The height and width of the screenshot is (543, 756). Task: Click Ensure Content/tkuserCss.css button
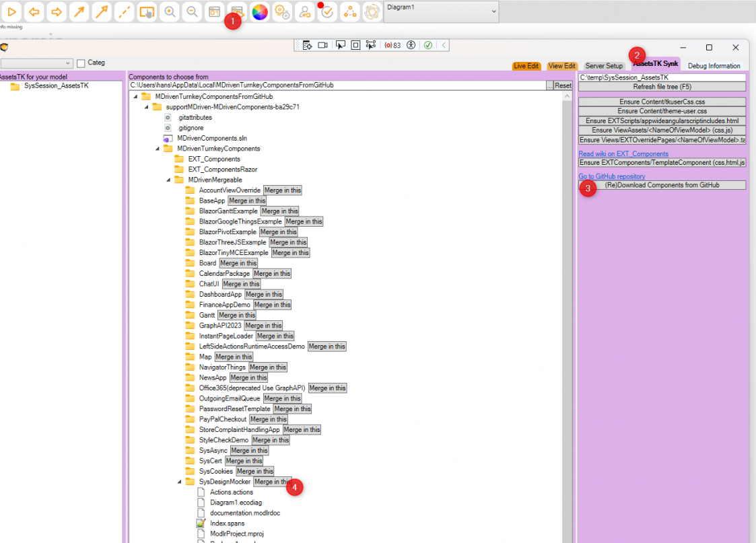click(x=662, y=102)
